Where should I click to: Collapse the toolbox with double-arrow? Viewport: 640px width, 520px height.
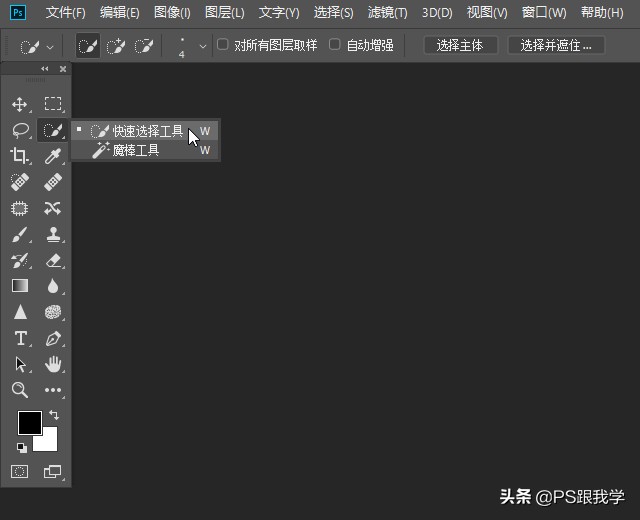[x=45, y=69]
